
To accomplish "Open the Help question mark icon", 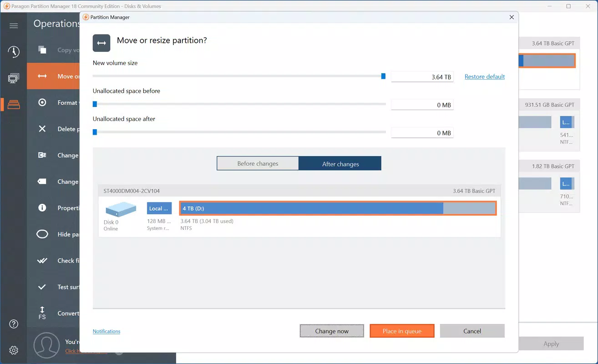I will pyautogui.click(x=14, y=324).
